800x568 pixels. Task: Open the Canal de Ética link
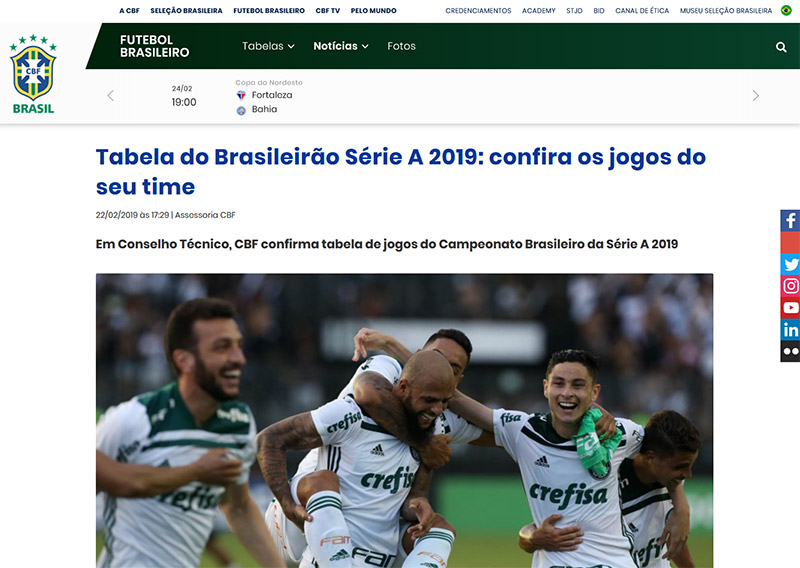642,10
